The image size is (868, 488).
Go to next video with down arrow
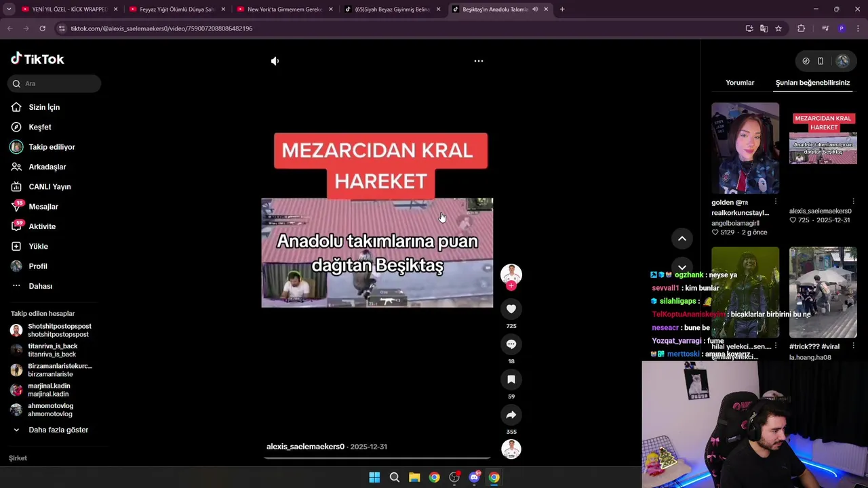click(682, 267)
